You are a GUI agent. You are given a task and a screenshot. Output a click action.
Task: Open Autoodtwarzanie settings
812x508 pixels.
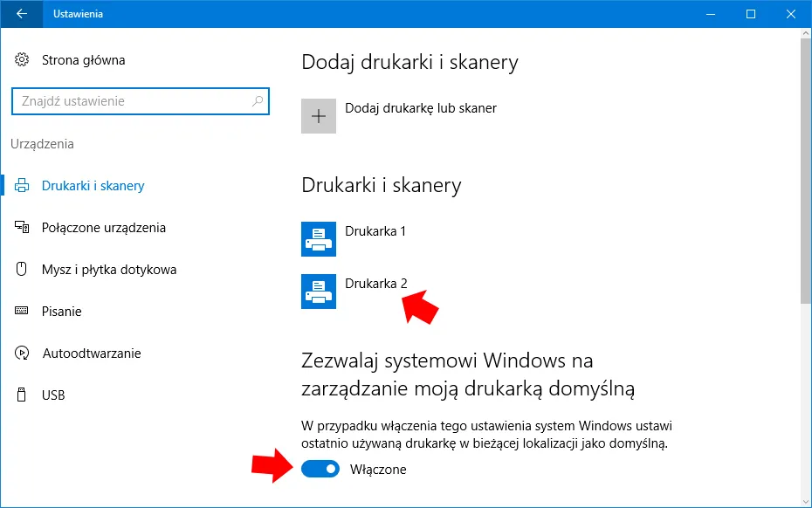(90, 353)
